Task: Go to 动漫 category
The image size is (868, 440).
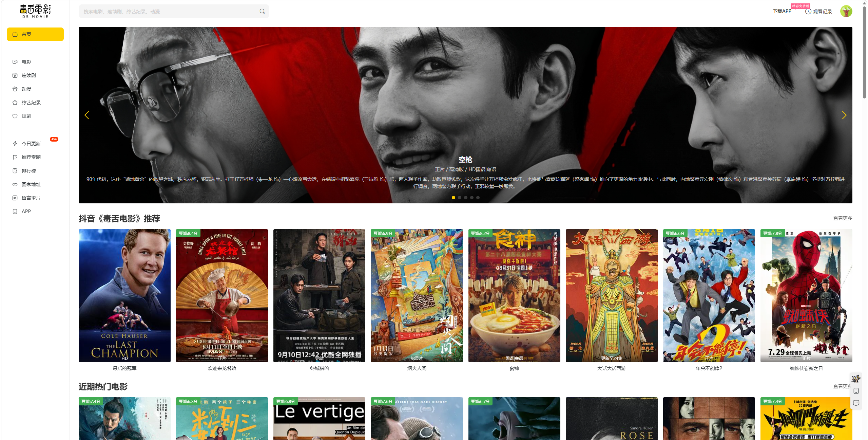Action: (26, 89)
